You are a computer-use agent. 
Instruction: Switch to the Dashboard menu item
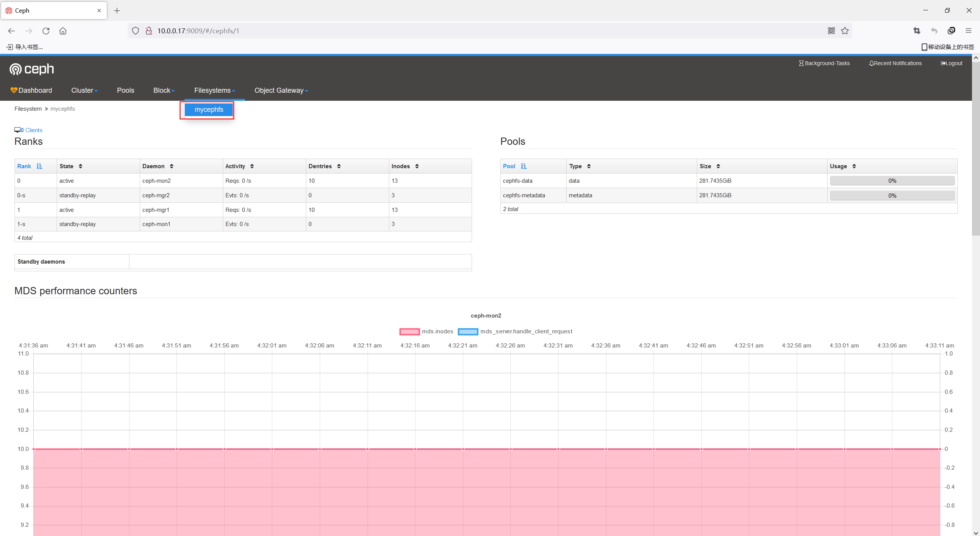point(31,90)
